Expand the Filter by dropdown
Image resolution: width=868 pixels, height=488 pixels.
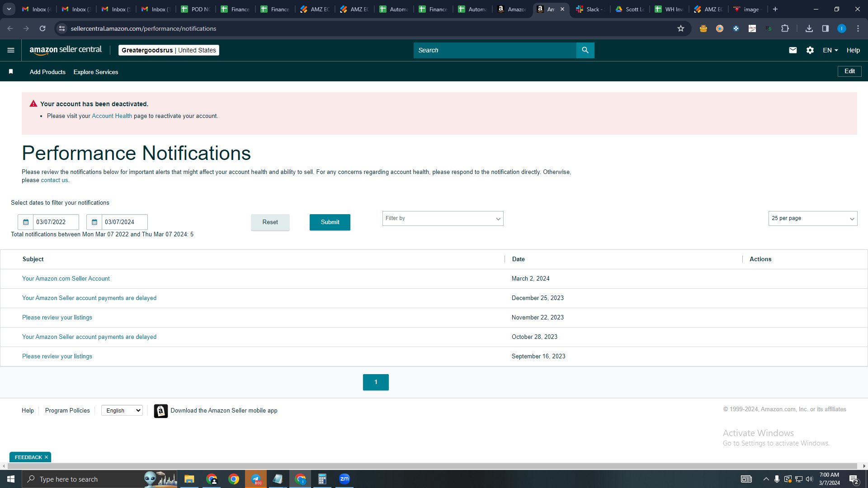click(443, 219)
